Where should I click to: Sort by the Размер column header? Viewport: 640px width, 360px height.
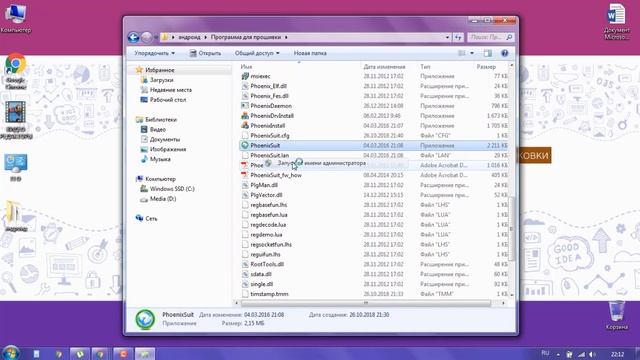click(486, 67)
